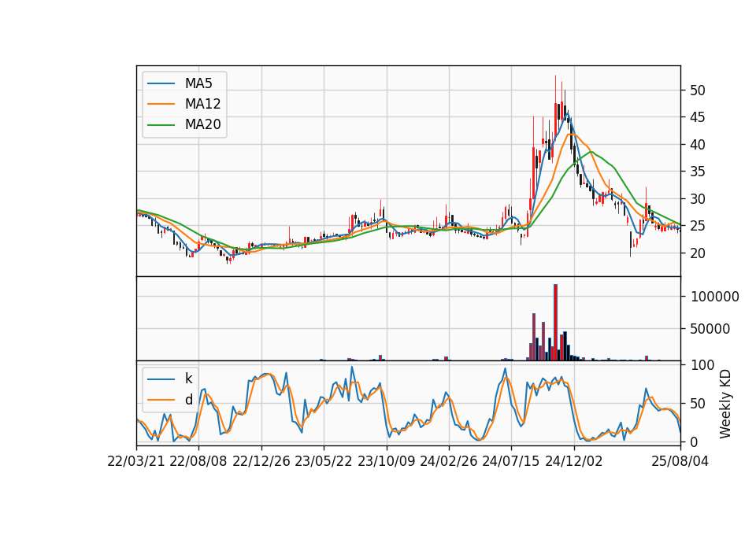
Task: Click the orange d legend line sample
Action: click(161, 400)
